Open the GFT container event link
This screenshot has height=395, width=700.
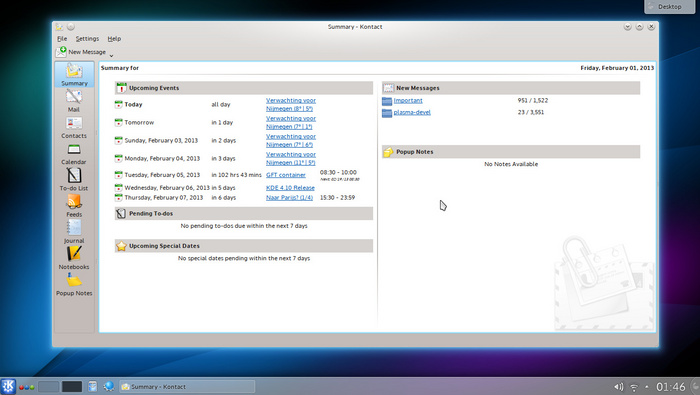coord(286,175)
